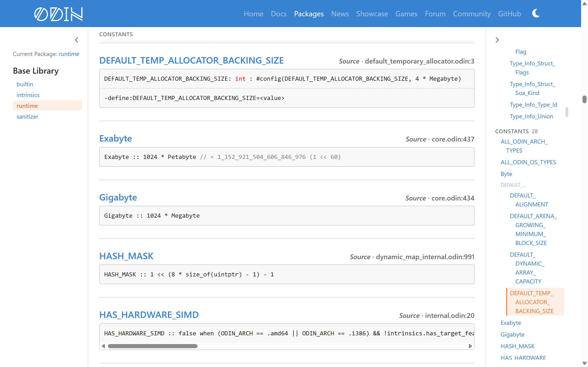This screenshot has height=367, width=588.
Task: Click the right outline panel scrollbar thumb
Action: point(567,112)
